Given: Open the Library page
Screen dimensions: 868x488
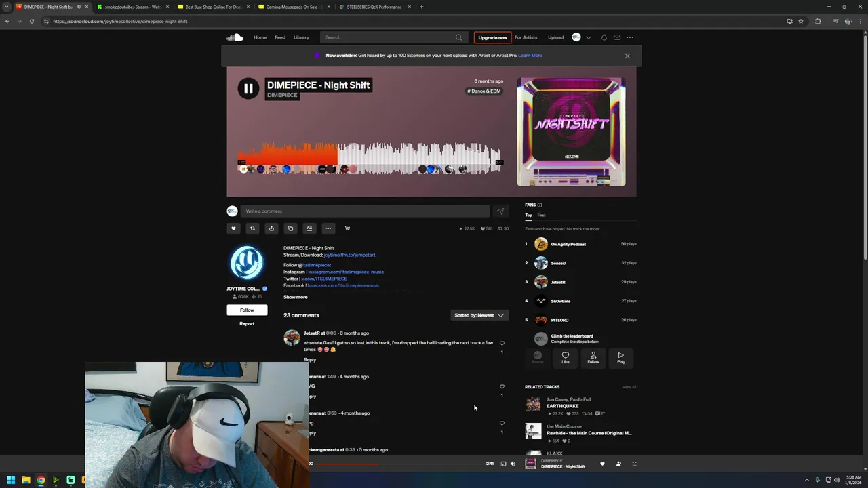Looking at the screenshot, I should 301,37.
